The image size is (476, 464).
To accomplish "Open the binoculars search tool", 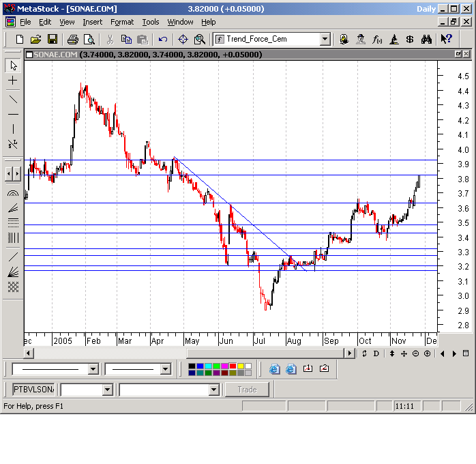I will 426,40.
